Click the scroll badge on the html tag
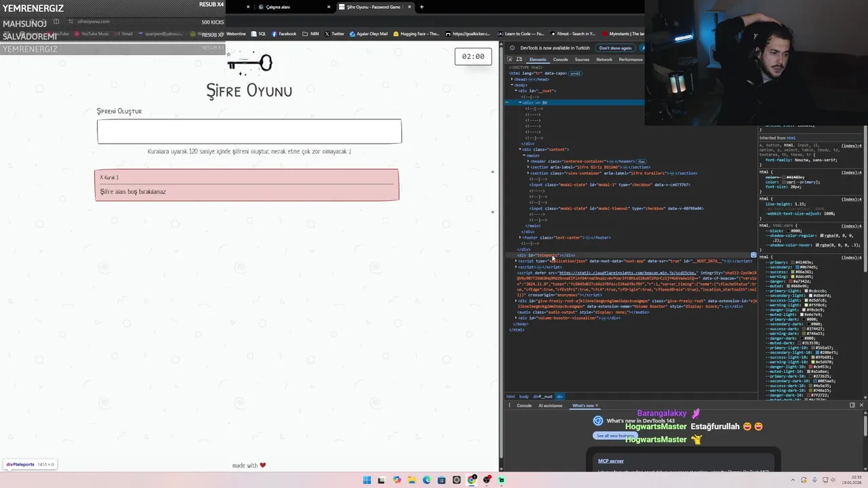The width and height of the screenshot is (868, 488). (574, 73)
